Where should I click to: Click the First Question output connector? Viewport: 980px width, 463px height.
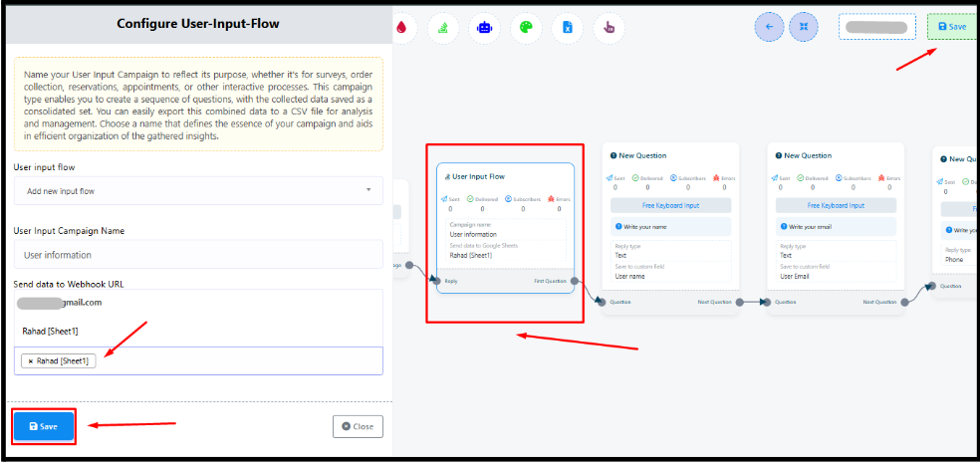575,281
